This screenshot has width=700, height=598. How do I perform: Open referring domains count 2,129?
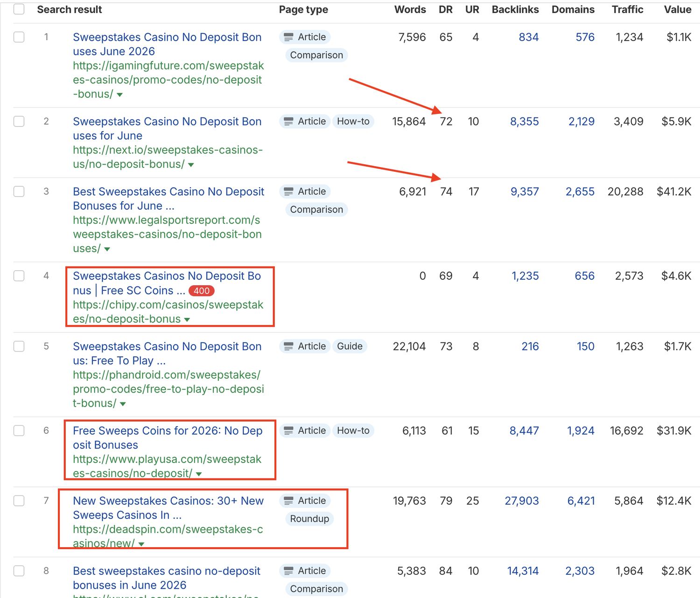pos(581,121)
